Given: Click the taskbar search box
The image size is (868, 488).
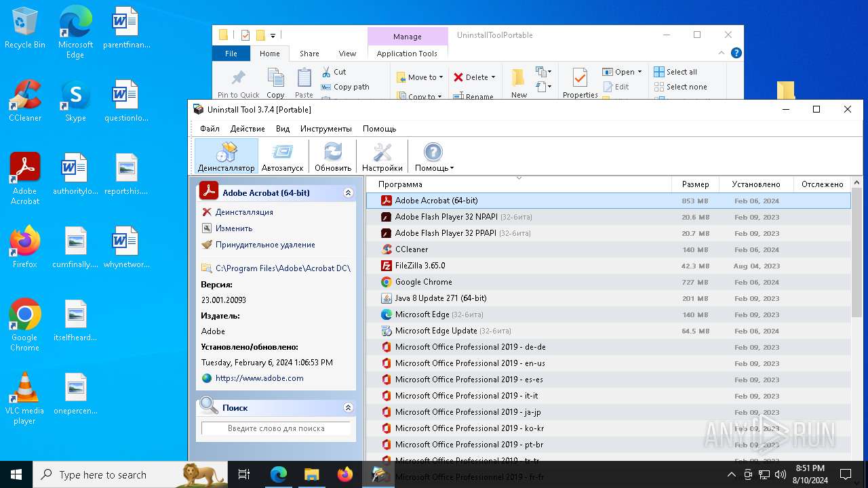Looking at the screenshot, I should pos(130,474).
